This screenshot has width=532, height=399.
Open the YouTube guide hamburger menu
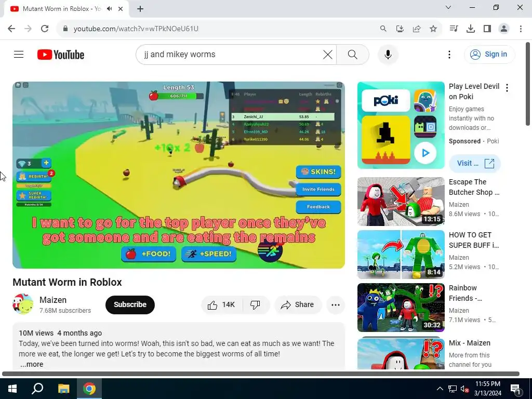point(19,54)
